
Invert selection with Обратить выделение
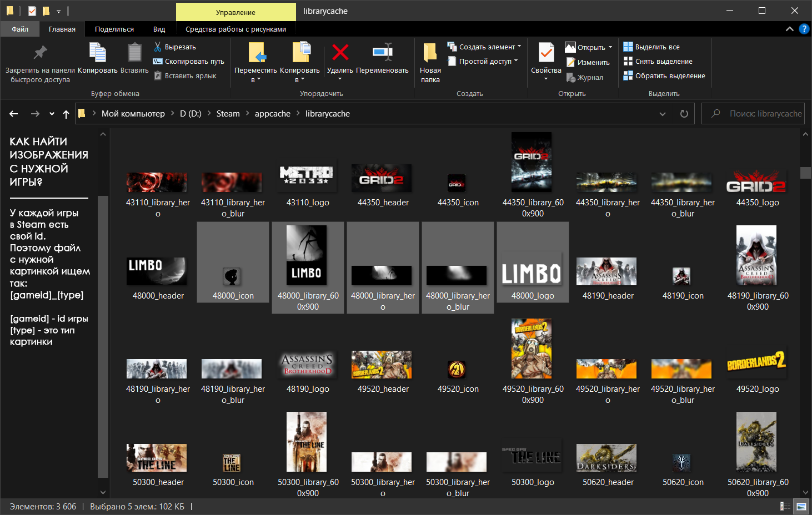(x=664, y=76)
